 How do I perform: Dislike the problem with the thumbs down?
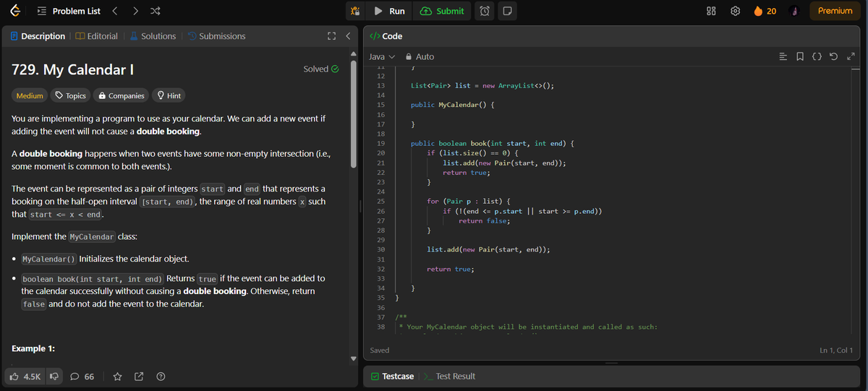[54, 377]
